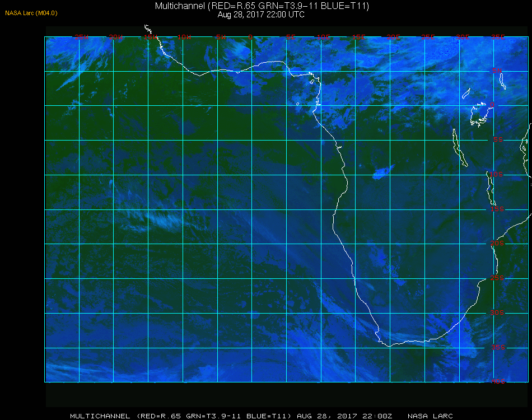Click the footer 'AUG 28, 2017 22:00Z' timestamp
Screen dimensions: 532x420
344,416
